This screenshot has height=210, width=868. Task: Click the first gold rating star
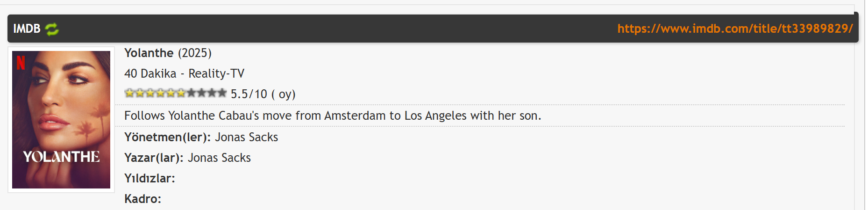coord(129,93)
